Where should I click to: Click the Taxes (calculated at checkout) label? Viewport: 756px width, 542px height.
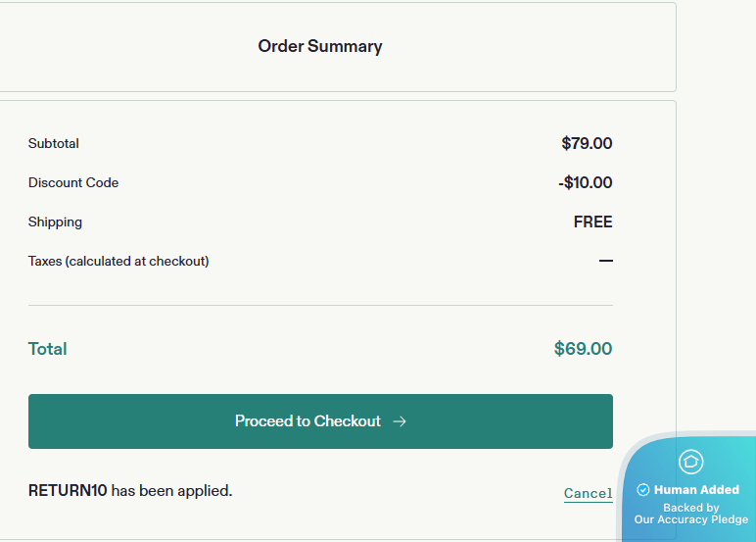(118, 262)
